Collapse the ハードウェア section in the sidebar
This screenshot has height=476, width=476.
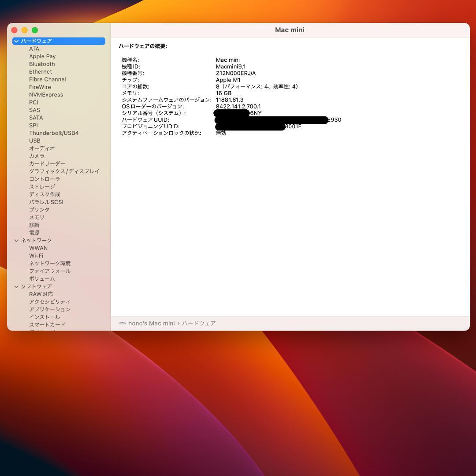pos(16,41)
